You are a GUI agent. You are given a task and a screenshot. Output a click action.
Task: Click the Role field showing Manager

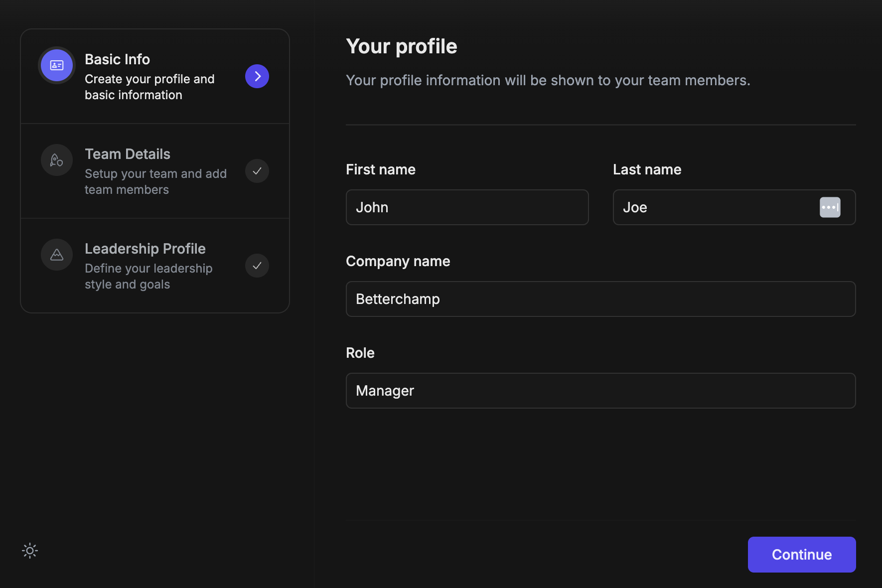tap(600, 391)
